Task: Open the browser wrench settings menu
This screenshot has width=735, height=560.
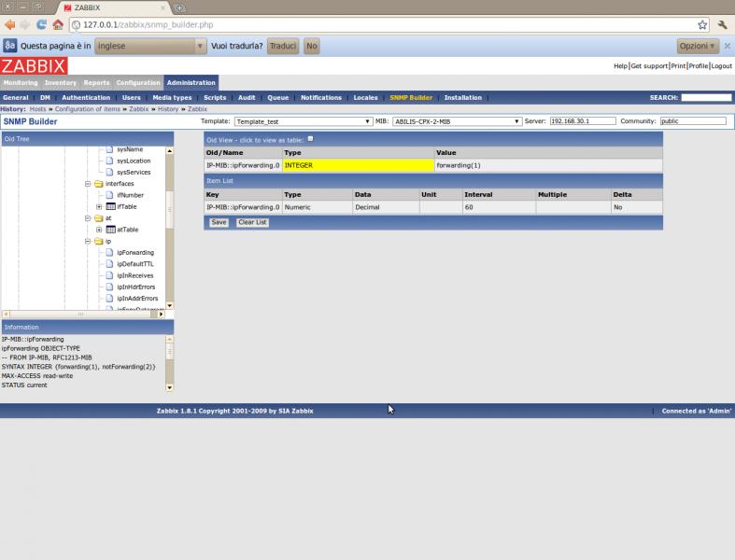Action: (x=722, y=24)
